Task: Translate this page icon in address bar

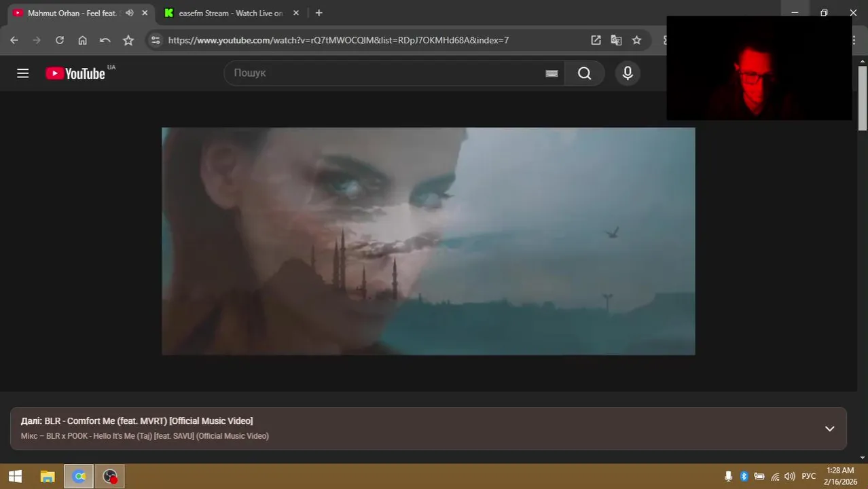Action: click(616, 40)
